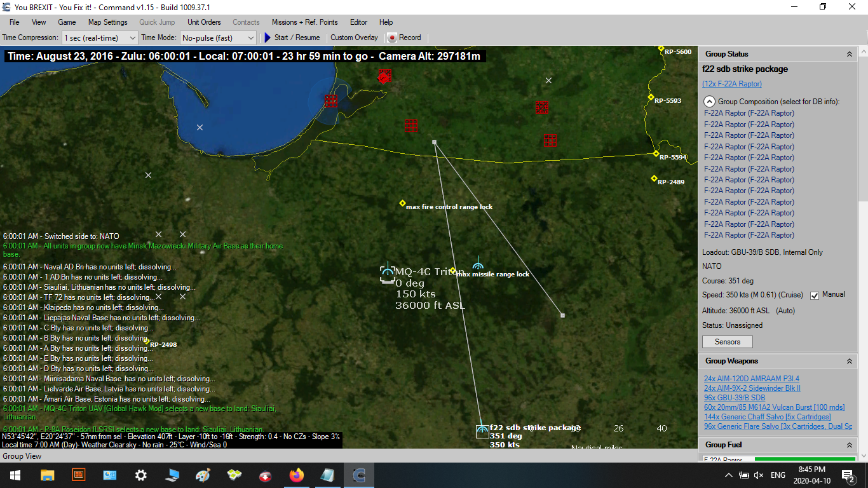Select the f22 sdb strike package unit icon
The image size is (868, 488).
[x=482, y=431]
